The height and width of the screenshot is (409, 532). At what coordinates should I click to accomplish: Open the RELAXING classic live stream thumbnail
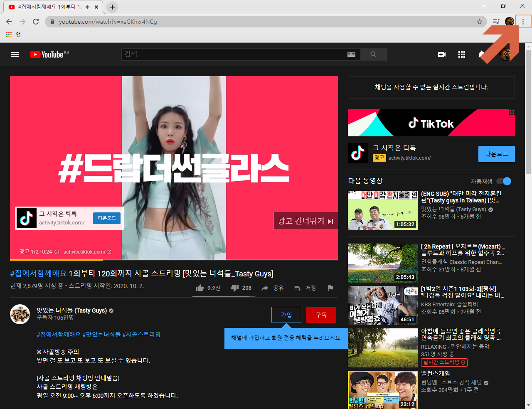[383, 348]
